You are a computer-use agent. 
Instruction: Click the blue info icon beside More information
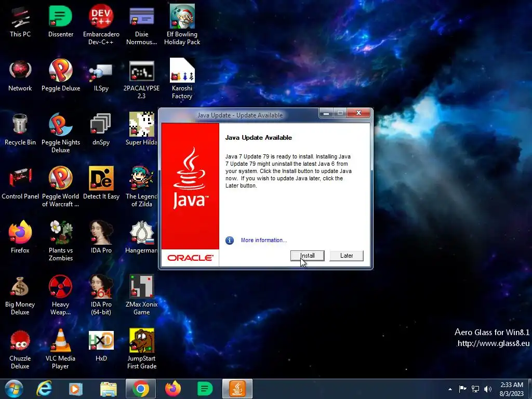(230, 241)
